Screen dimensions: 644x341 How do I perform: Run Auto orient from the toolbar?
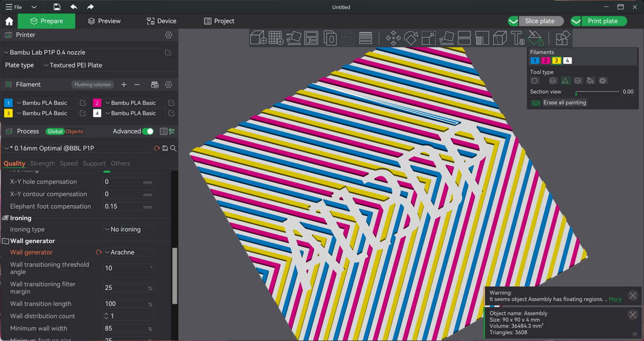point(294,38)
